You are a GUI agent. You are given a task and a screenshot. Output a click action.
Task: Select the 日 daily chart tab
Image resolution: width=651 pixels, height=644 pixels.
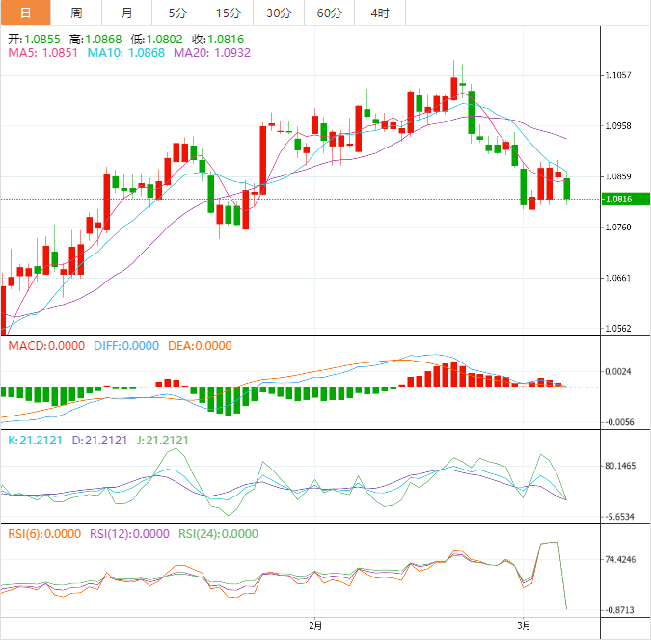(x=25, y=13)
